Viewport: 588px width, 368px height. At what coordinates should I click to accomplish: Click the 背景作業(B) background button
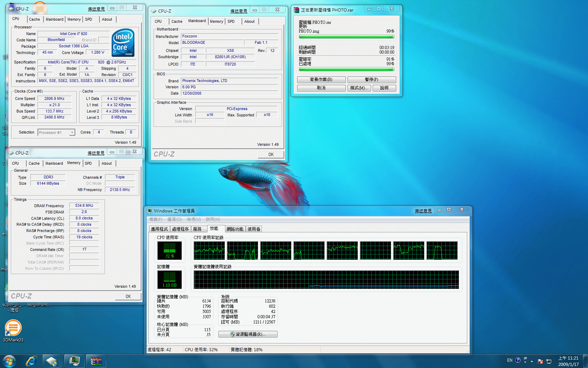click(x=321, y=80)
